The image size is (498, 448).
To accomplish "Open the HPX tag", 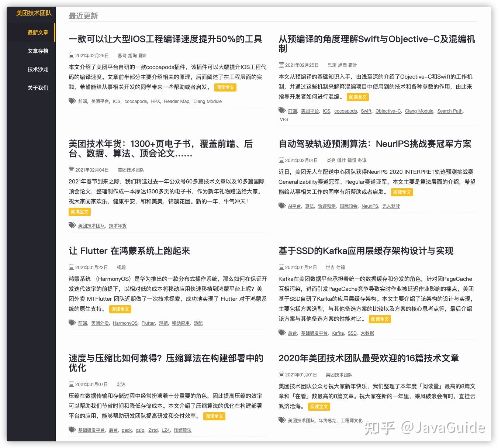I will (155, 101).
